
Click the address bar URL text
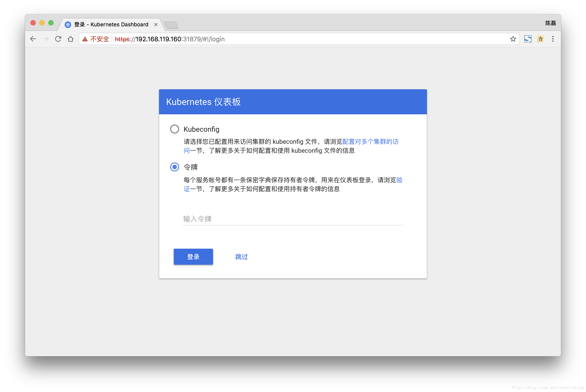click(x=170, y=39)
